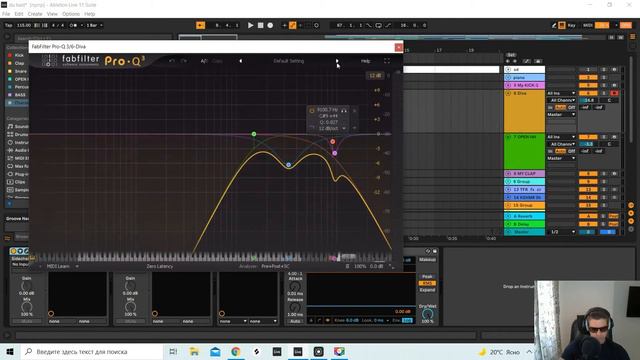Toggle the Follow button in transport bar
The width and height of the screenshot is (640, 360).
tap(200, 25)
